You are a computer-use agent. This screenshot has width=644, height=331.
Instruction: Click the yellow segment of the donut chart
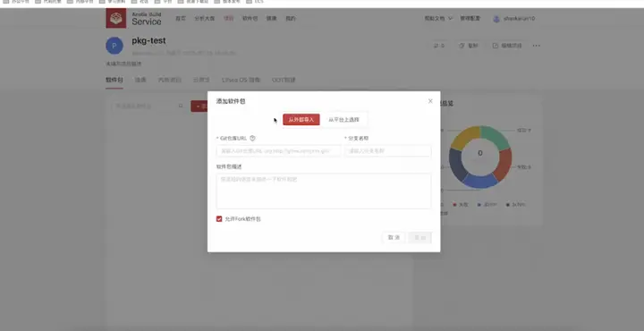[x=465, y=137]
